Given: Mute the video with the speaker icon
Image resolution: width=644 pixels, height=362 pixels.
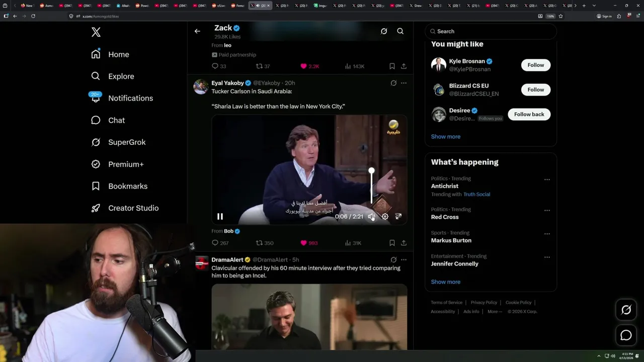Looking at the screenshot, I should tap(371, 217).
